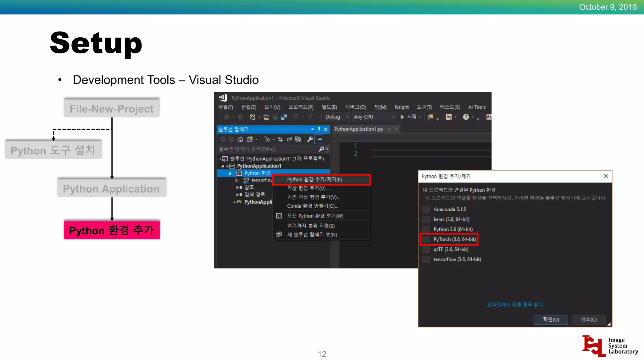
Task: Click the Solution Explorer search magnifier icon
Action: click(321, 149)
